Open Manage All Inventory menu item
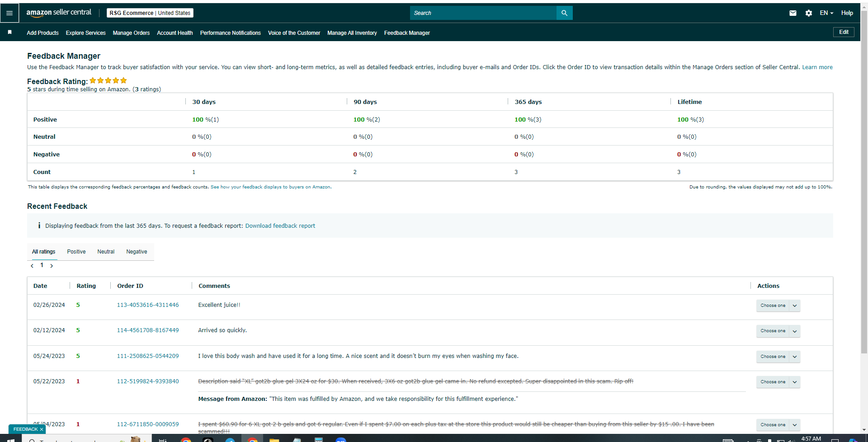This screenshot has height=442, width=868. (352, 33)
